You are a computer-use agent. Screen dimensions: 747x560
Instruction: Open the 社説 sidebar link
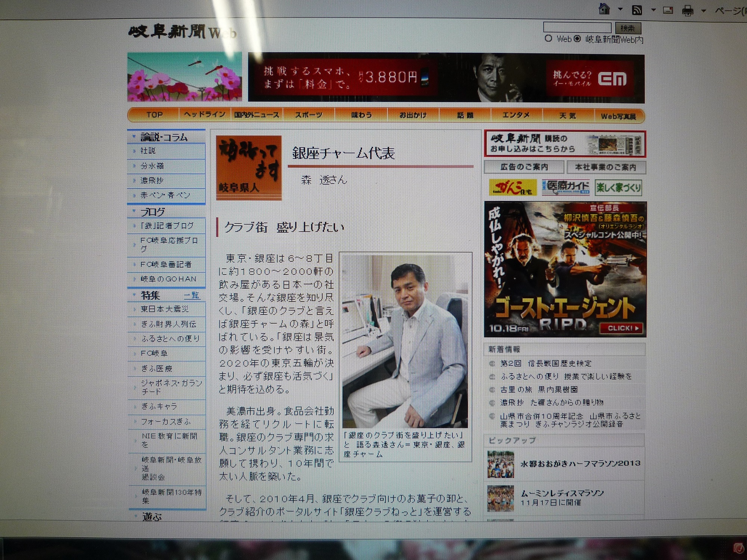click(x=148, y=151)
